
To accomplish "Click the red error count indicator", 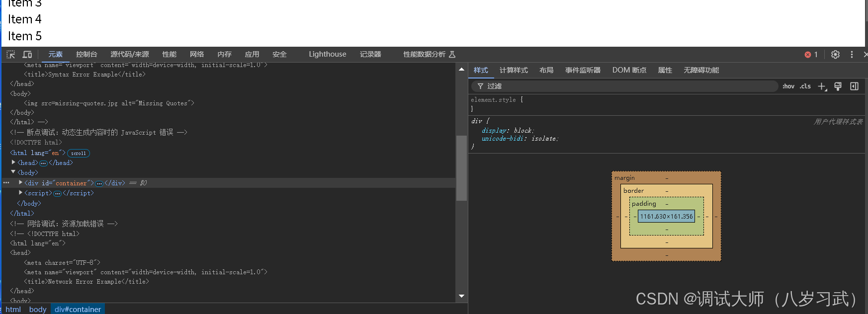I will (x=811, y=55).
